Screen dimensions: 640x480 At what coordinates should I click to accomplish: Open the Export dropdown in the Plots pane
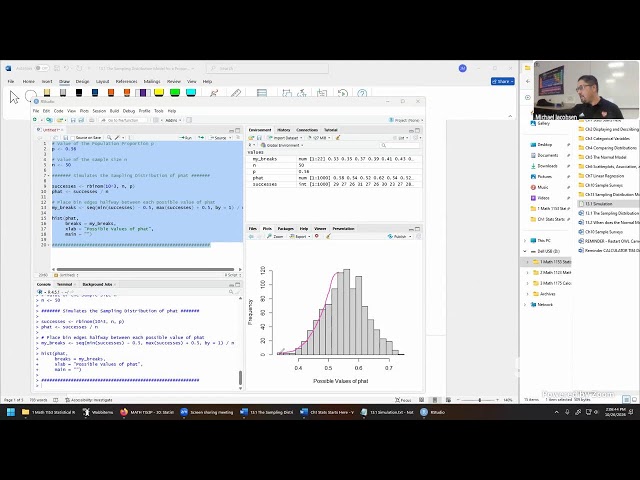(300, 236)
